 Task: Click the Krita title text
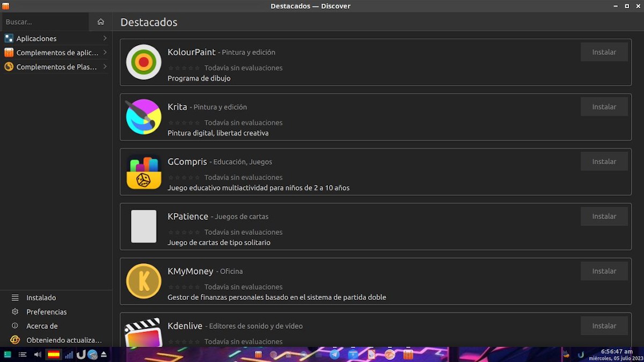177,107
